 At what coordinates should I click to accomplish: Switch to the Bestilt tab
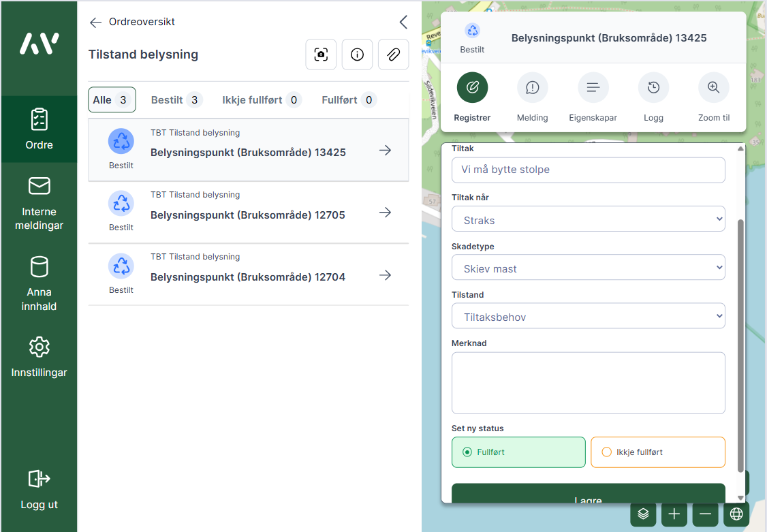176,100
